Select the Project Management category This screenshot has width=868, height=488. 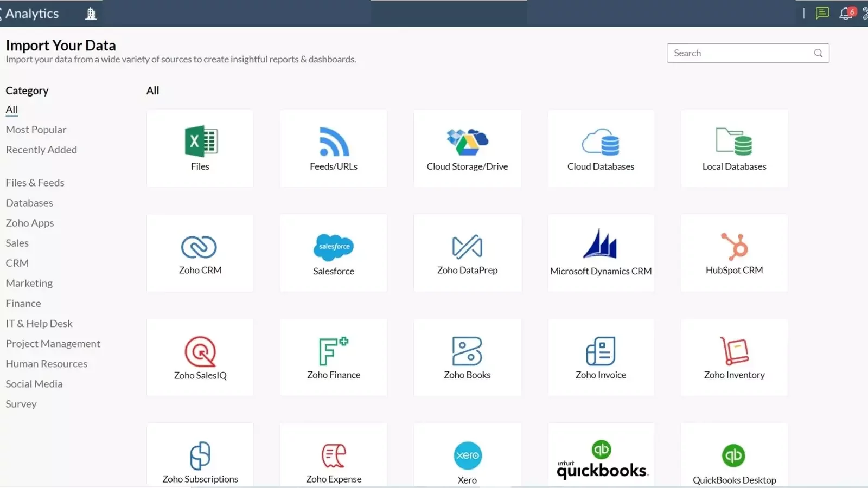pyautogui.click(x=53, y=344)
